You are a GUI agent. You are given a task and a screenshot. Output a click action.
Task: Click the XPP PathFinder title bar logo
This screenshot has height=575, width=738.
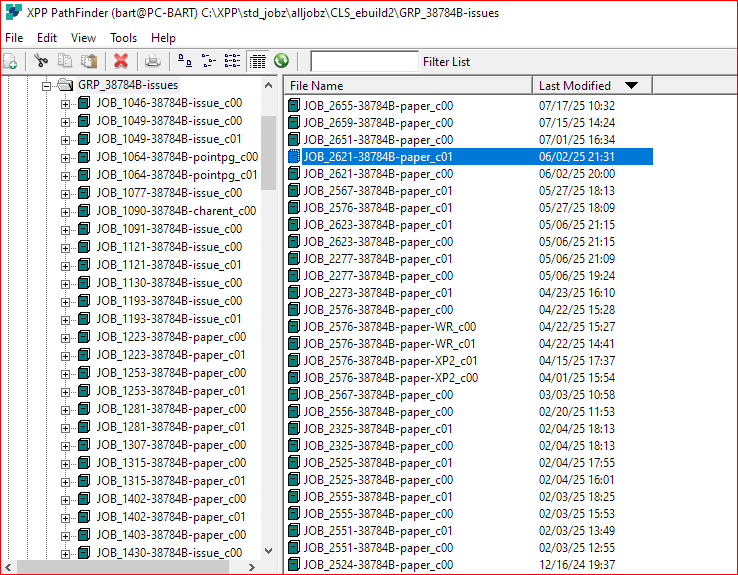13,12
